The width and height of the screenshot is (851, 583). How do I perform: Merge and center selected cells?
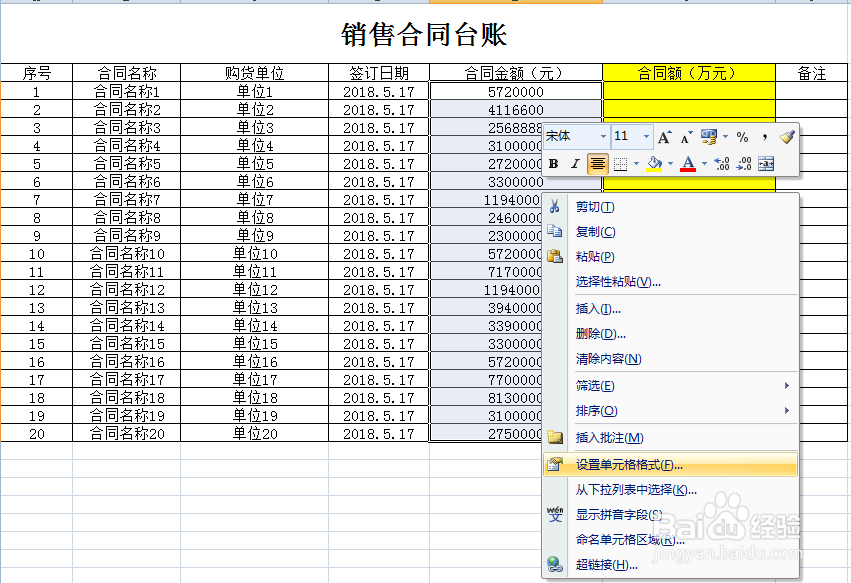pyautogui.click(x=766, y=164)
